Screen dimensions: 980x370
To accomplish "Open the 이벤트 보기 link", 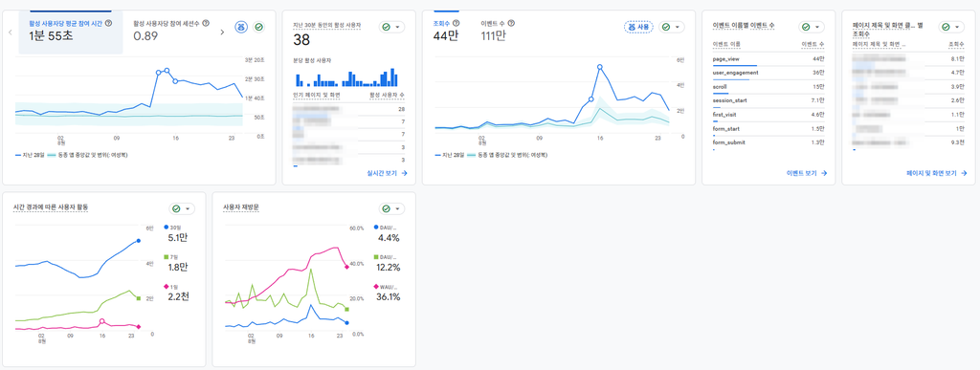I will 807,173.
